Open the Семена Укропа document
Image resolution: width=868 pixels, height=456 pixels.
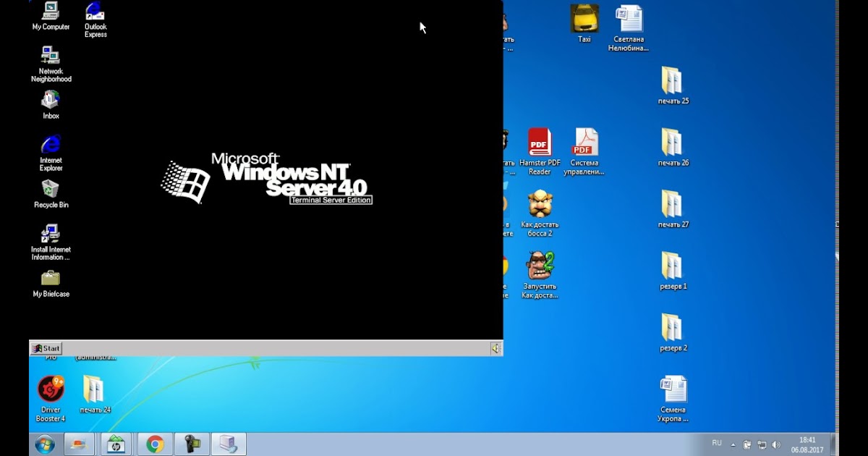673,399
